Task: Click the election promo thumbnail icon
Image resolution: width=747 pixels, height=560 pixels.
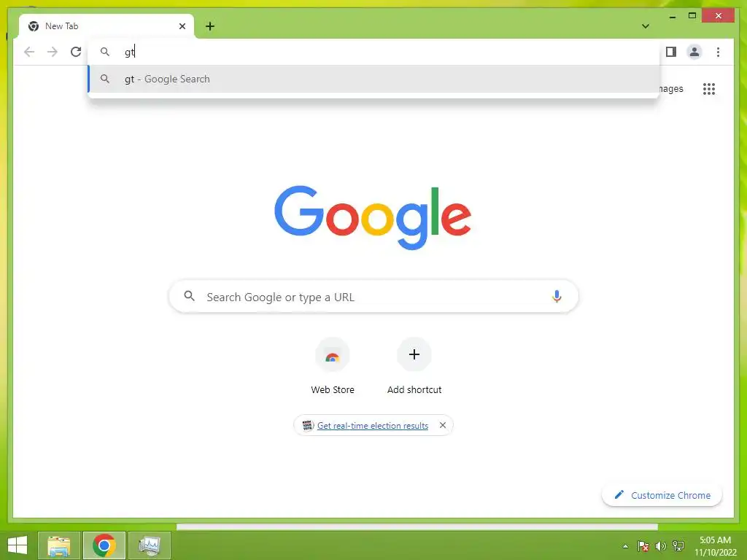Action: coord(308,425)
